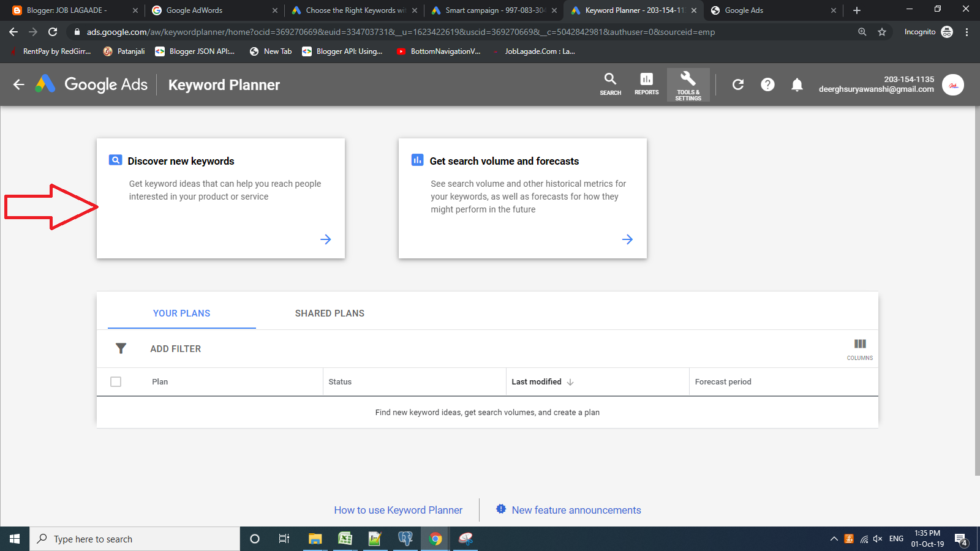The height and width of the screenshot is (551, 980).
Task: Open the Chrome three-dot menu
Action: click(x=967, y=32)
